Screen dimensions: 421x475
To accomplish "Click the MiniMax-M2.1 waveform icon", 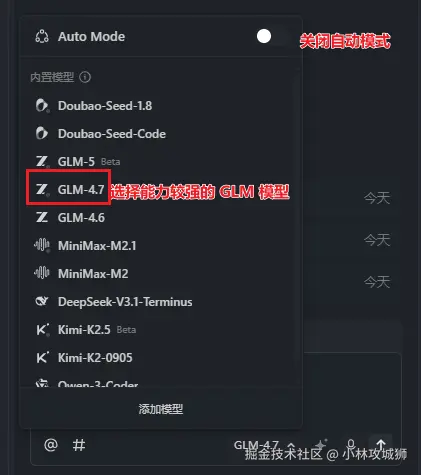I will point(42,246).
